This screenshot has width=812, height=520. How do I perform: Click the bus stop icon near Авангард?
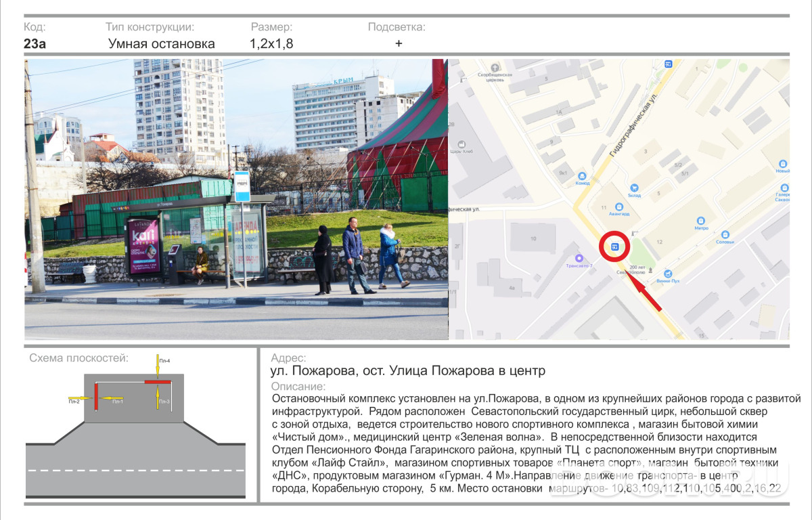[614, 247]
